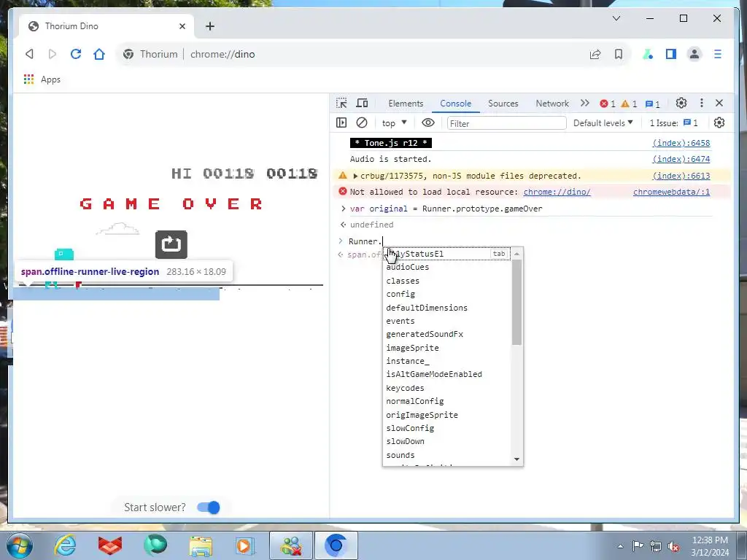
Task: Toggle the device toolbar icon
Action: pyautogui.click(x=362, y=103)
